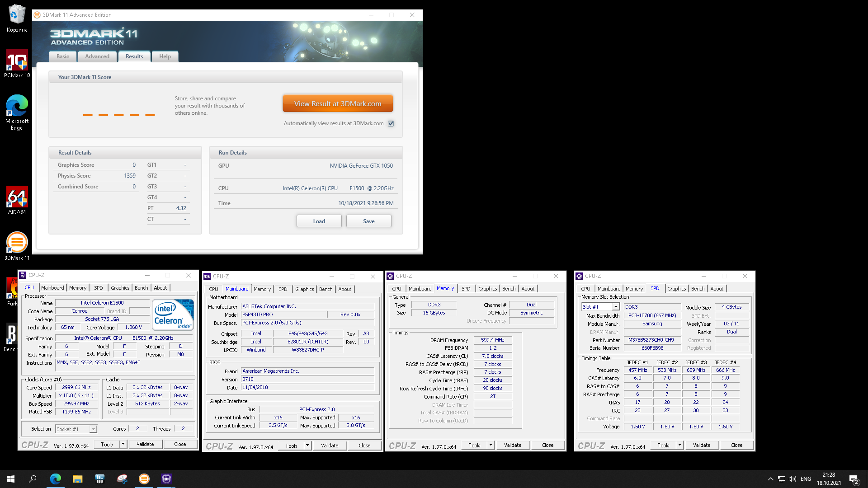
Task: Click the taskbar clock 21:28
Action: click(829, 479)
